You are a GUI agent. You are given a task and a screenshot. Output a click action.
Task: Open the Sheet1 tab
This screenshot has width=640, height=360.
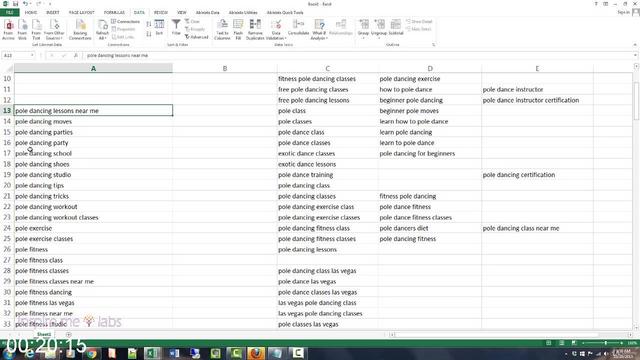44,334
